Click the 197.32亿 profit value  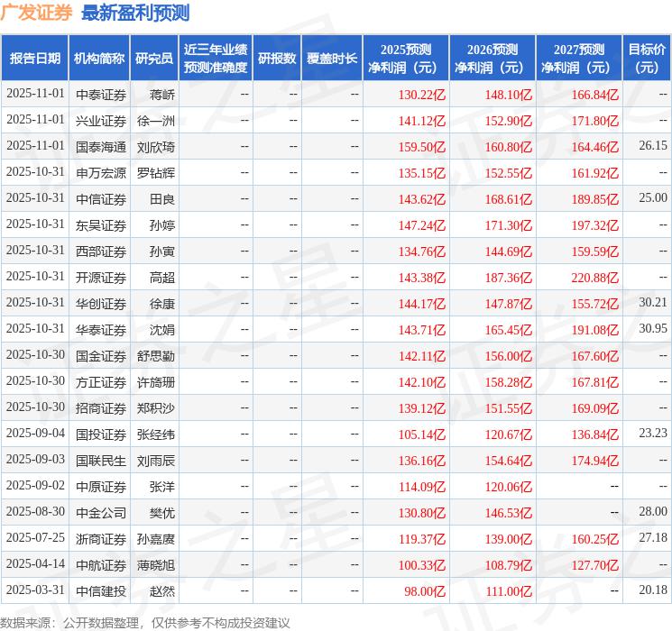click(x=594, y=225)
